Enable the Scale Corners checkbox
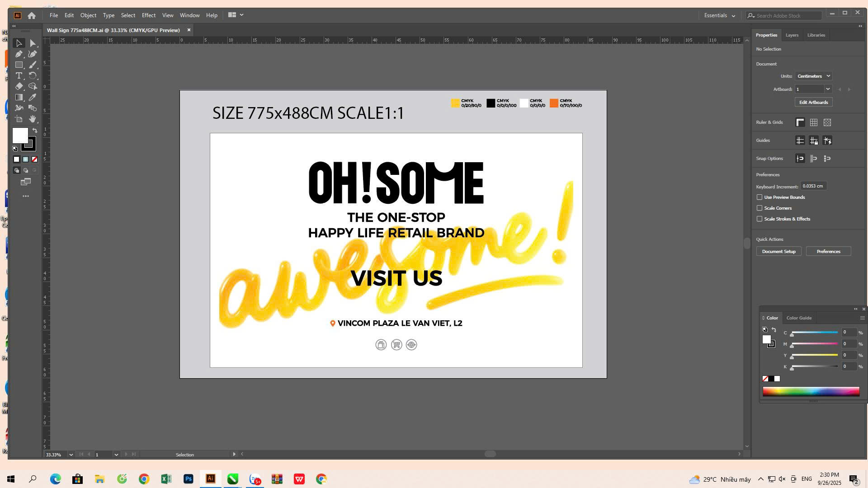This screenshot has width=868, height=488. coord(759,208)
